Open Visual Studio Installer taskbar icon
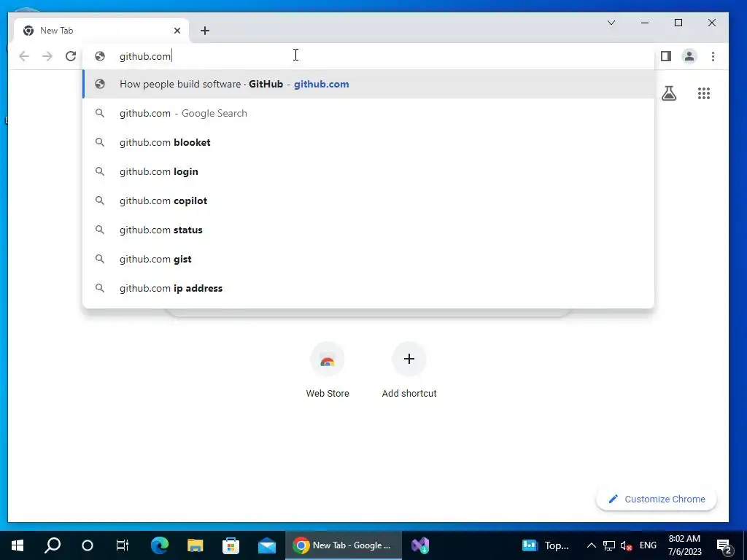 click(420, 545)
